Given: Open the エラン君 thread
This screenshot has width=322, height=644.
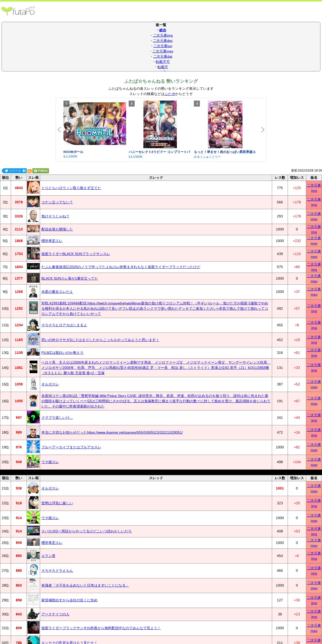Looking at the screenshot, I should tap(48, 556).
